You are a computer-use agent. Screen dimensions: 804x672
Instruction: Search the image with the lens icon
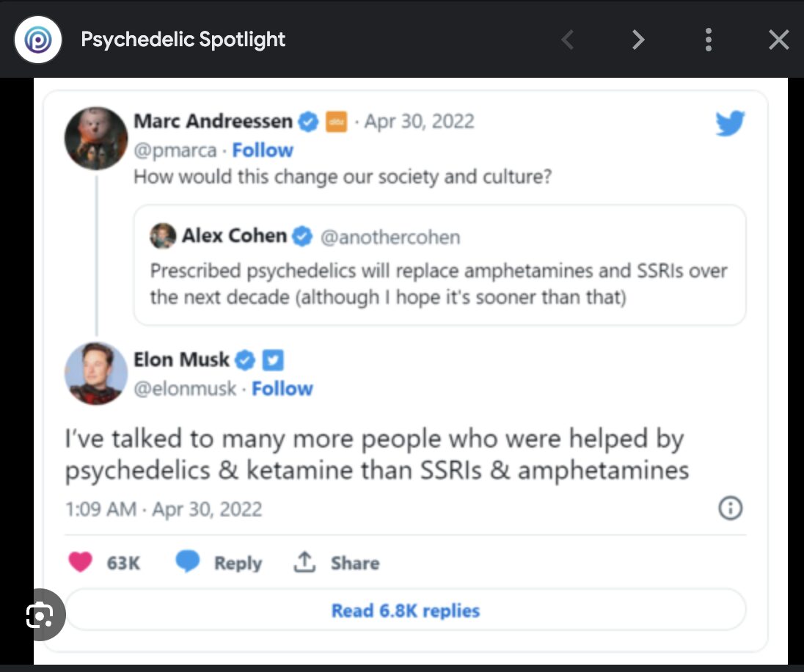click(40, 615)
